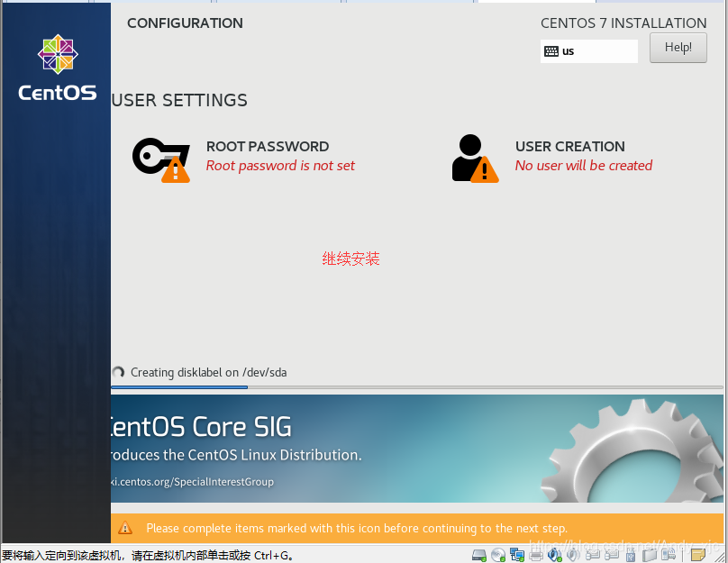Viewport: 728px width, 563px height.
Task: Click the USER SETTINGS section title
Action: [179, 100]
